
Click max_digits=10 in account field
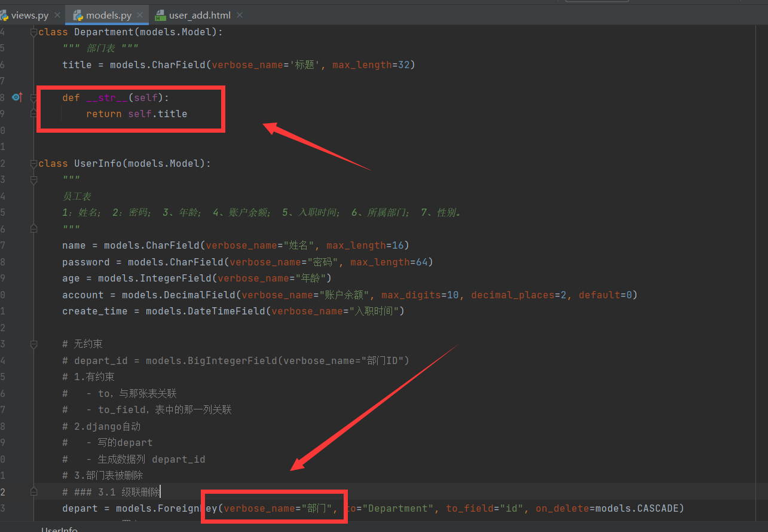pos(420,295)
